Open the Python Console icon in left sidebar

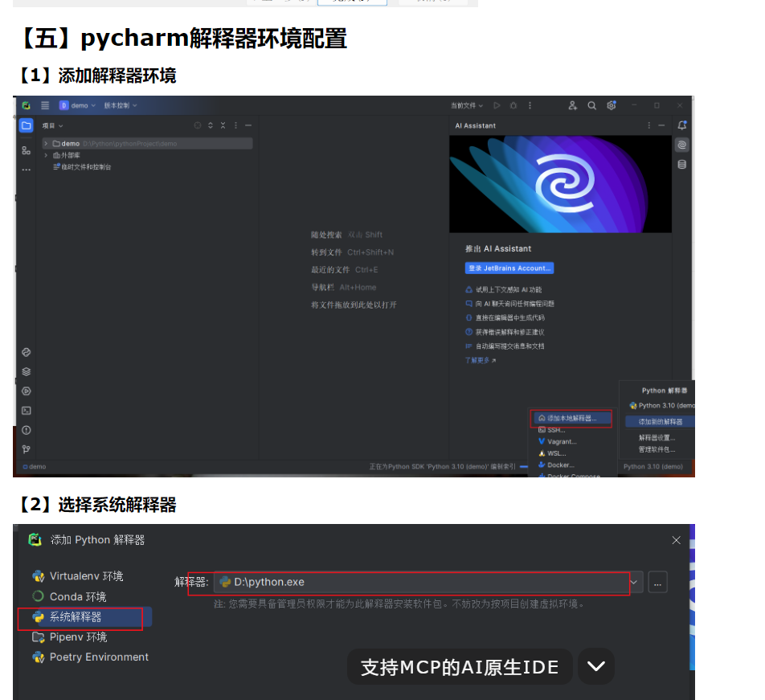pos(27,352)
